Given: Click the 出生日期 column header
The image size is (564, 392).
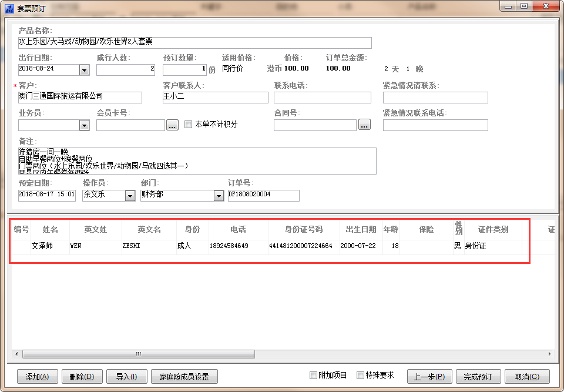Looking at the screenshot, I should [361, 230].
